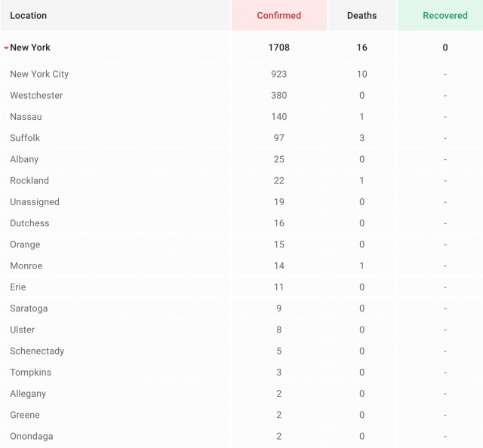483x448 pixels.
Task: Sort by Deaths column header
Action: click(362, 16)
